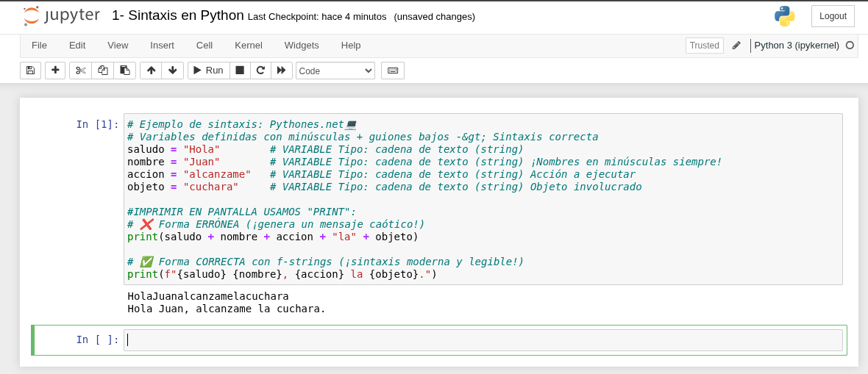Click the Python 3 (ipykernel) kernel name

coord(797,46)
